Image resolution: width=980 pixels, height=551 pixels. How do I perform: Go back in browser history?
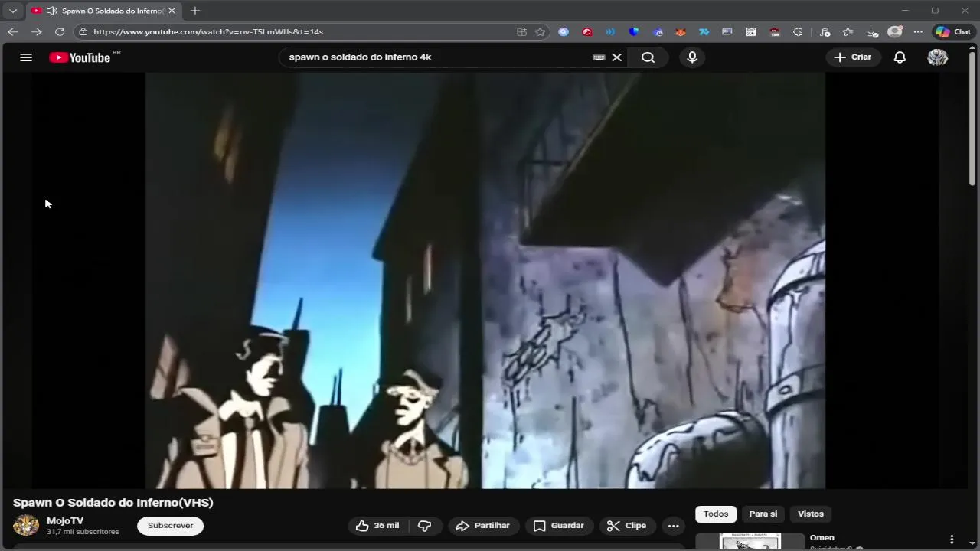(12, 32)
